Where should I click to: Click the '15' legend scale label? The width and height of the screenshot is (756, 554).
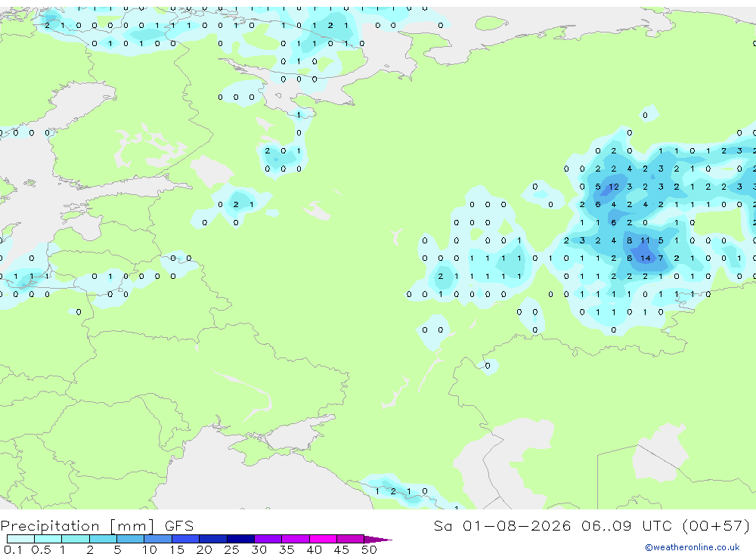pos(177,549)
